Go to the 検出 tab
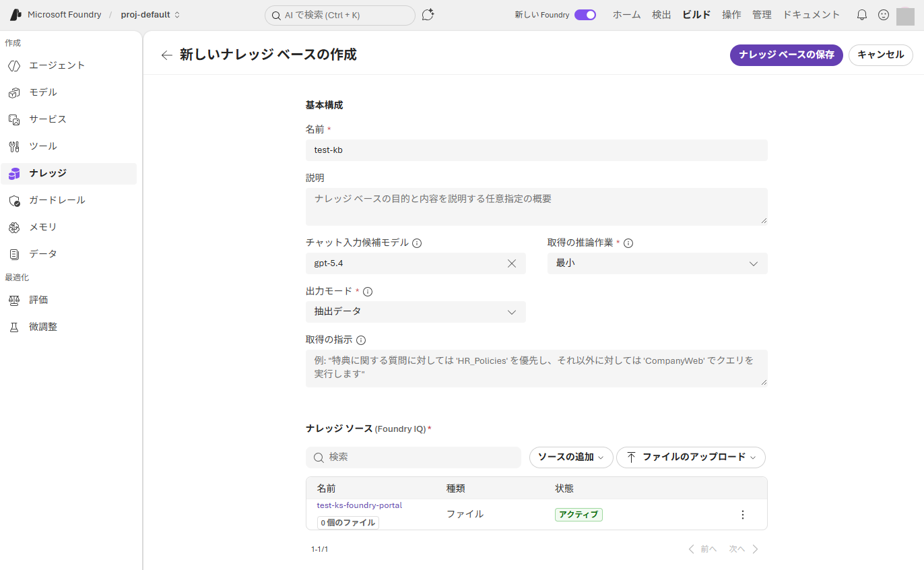924x570 pixels. pyautogui.click(x=661, y=15)
